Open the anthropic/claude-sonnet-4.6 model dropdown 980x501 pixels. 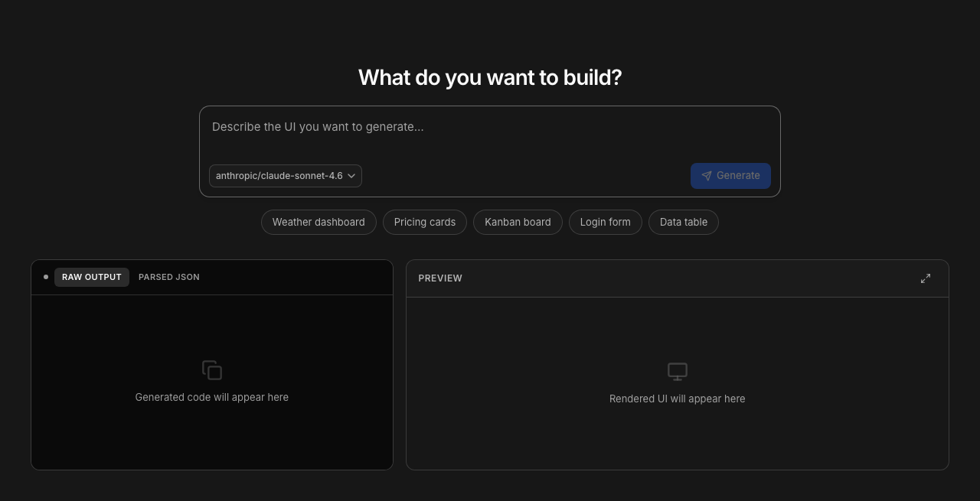pos(286,176)
